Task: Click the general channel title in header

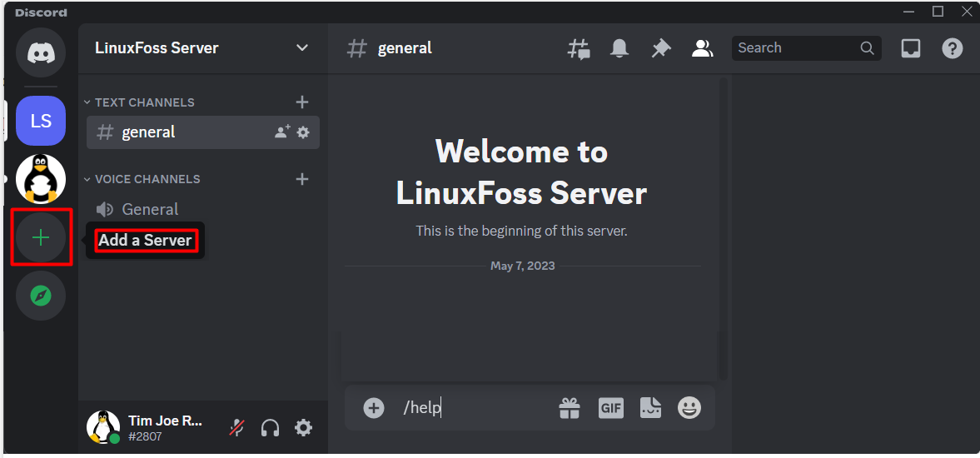Action: pyautogui.click(x=405, y=48)
